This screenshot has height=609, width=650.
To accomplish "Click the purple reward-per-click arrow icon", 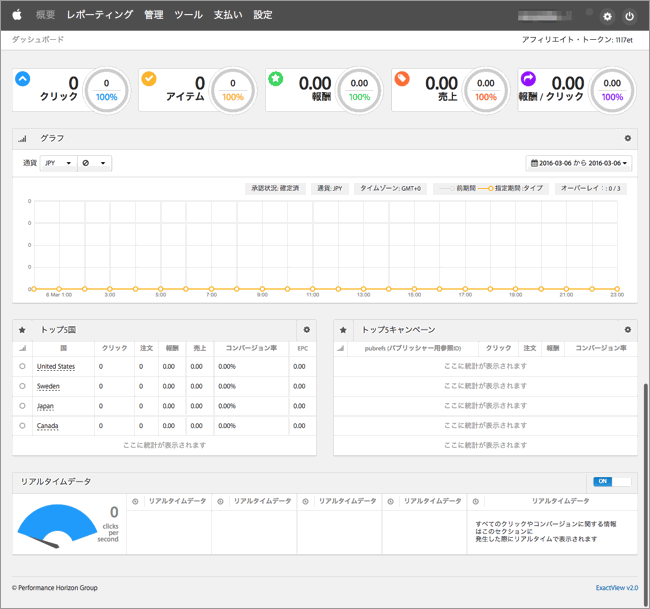I will [x=528, y=79].
